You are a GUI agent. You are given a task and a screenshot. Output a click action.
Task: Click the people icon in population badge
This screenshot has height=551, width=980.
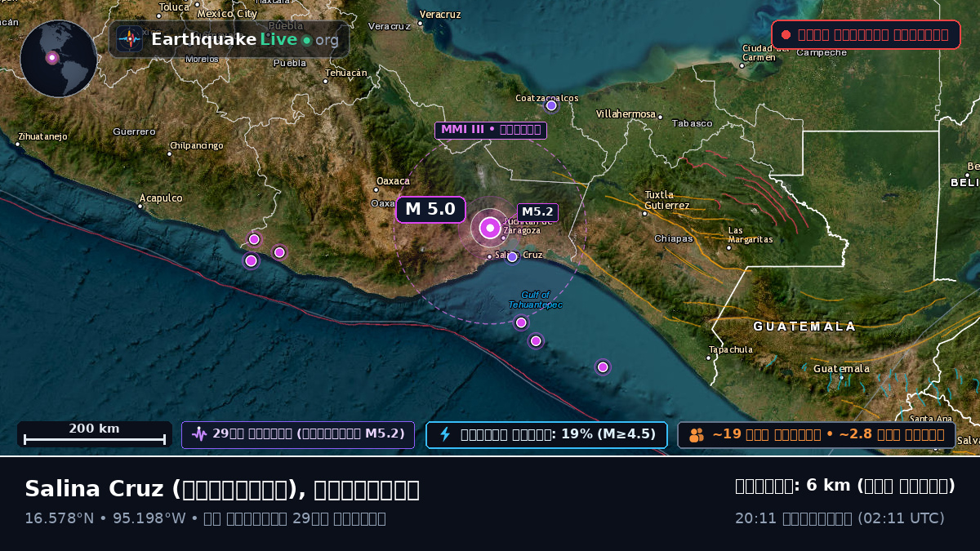point(696,435)
